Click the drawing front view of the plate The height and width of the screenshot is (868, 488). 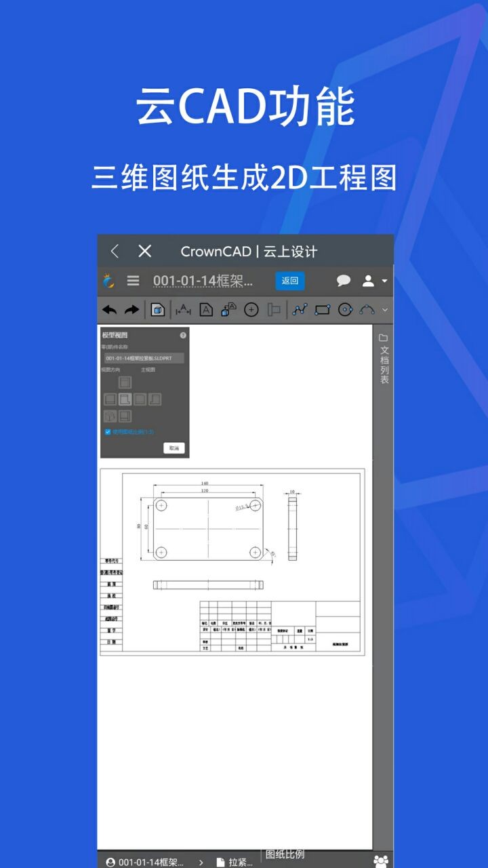[x=208, y=529]
